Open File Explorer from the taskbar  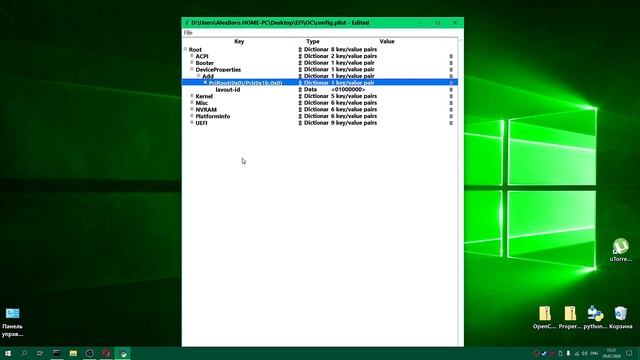coord(73,353)
